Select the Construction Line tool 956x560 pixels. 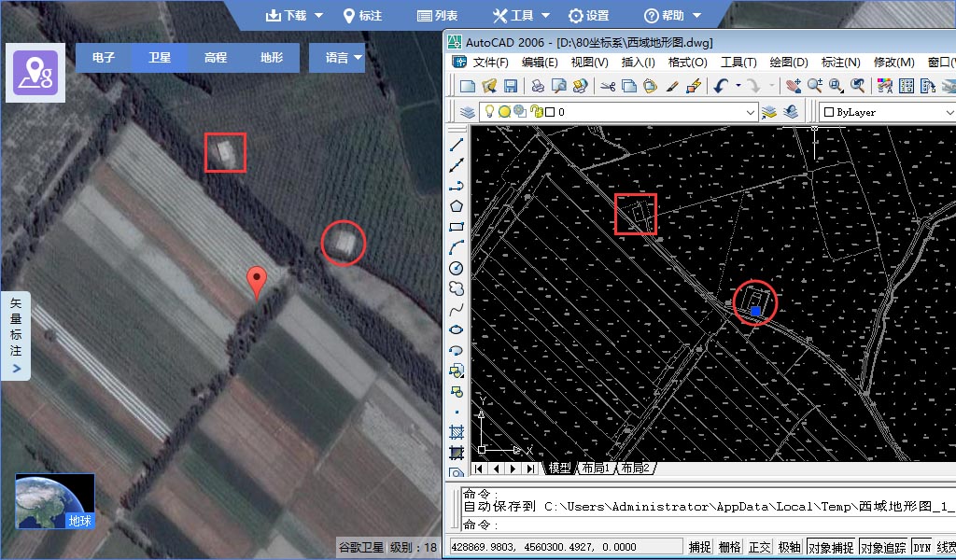(457, 165)
